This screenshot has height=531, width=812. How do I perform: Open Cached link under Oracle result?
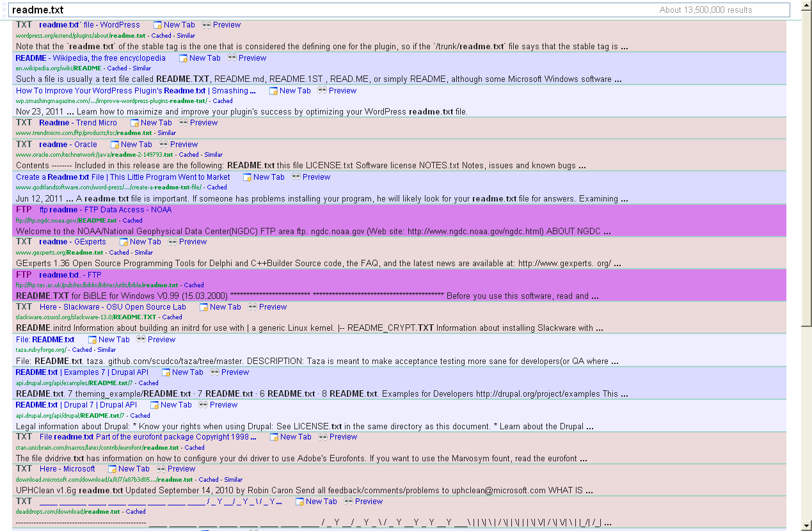[189, 155]
